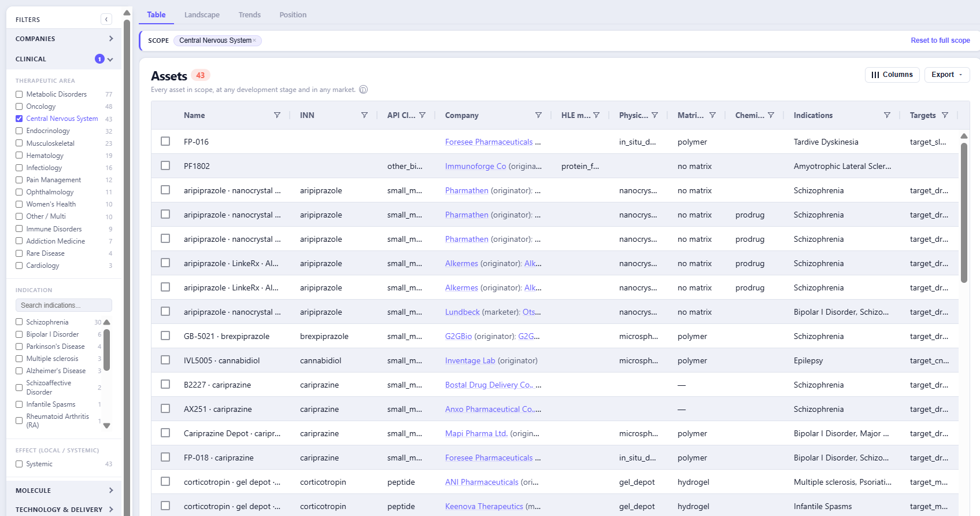
Task: Switch to the Trends tab
Action: click(250, 15)
